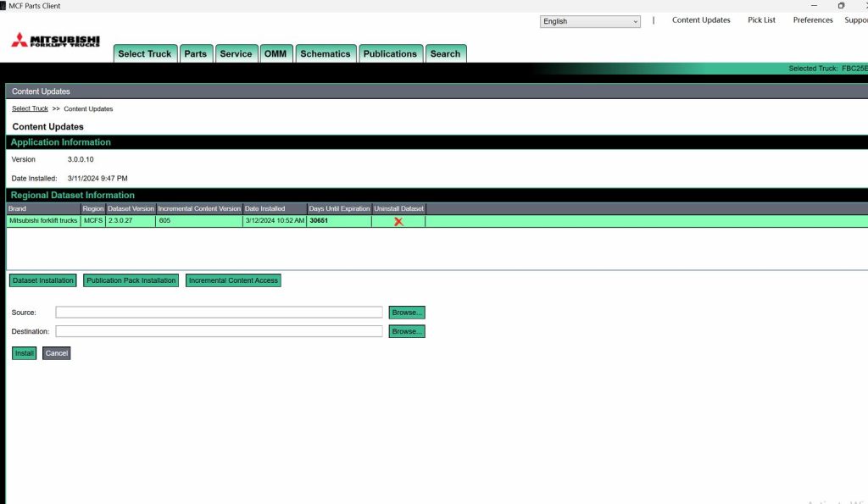The image size is (868, 504).
Task: Click the Mitsubishi Forklift Trucks logo
Action: point(53,42)
